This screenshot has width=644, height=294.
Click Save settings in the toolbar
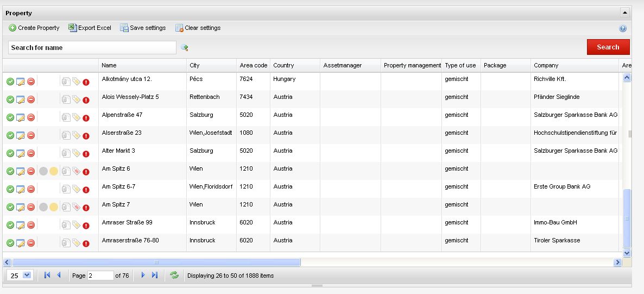(143, 28)
